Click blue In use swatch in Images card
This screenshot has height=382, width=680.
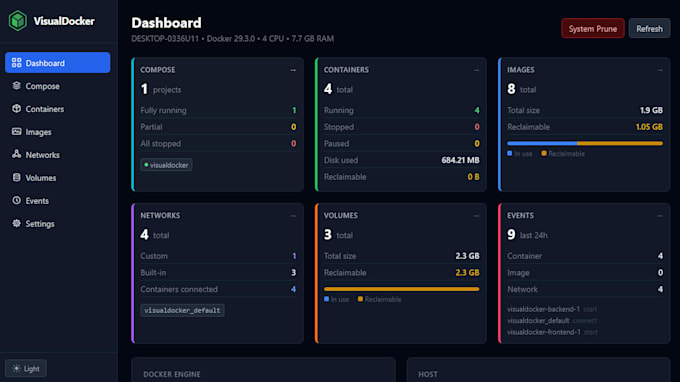510,153
